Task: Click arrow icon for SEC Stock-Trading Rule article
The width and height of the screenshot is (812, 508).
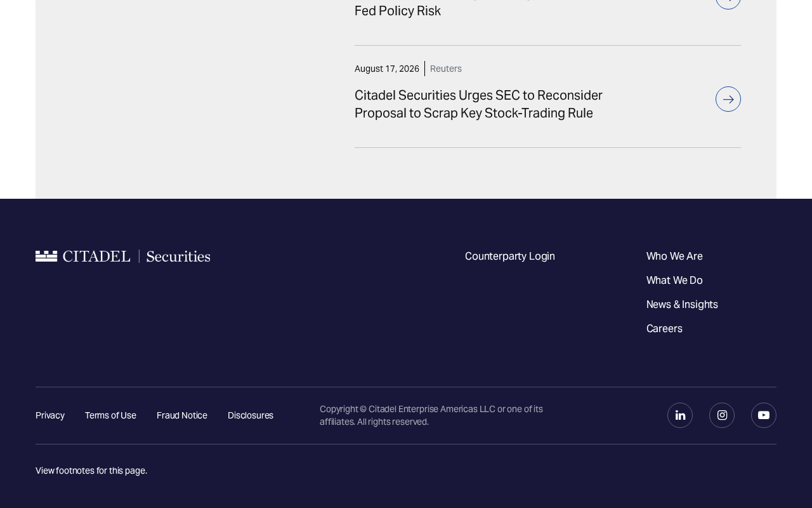Action: pyautogui.click(x=728, y=99)
